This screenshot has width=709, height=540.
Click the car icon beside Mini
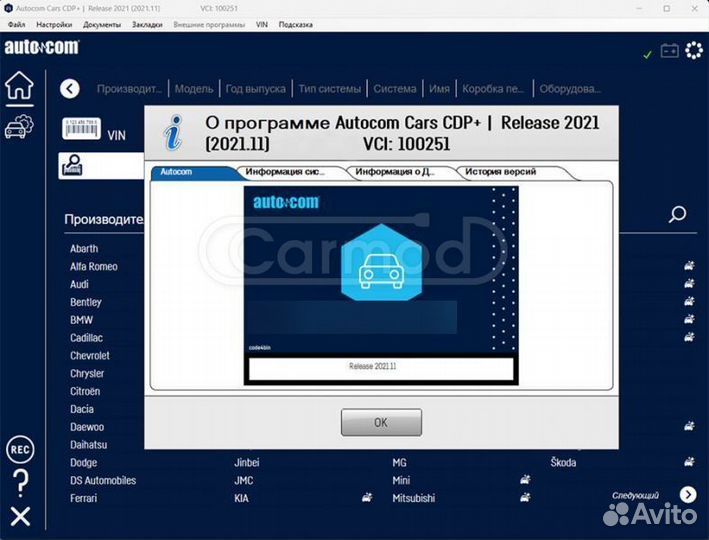tap(525, 479)
